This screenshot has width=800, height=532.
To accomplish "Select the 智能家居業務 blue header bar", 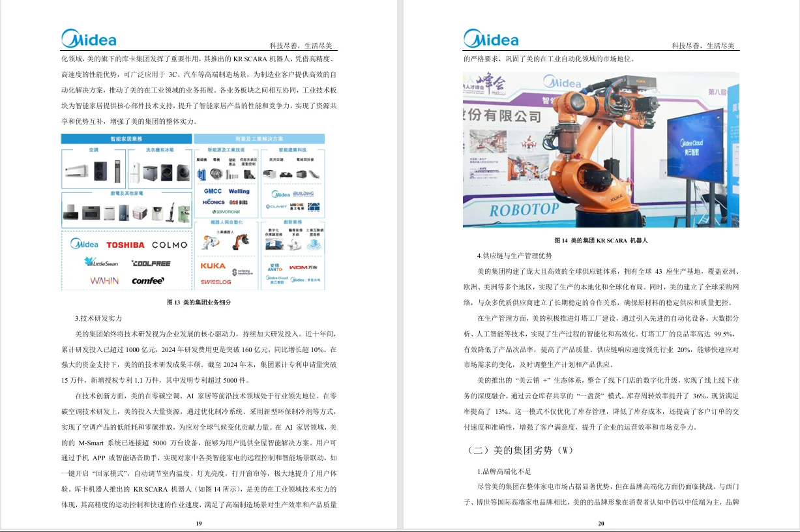I will tap(126, 139).
